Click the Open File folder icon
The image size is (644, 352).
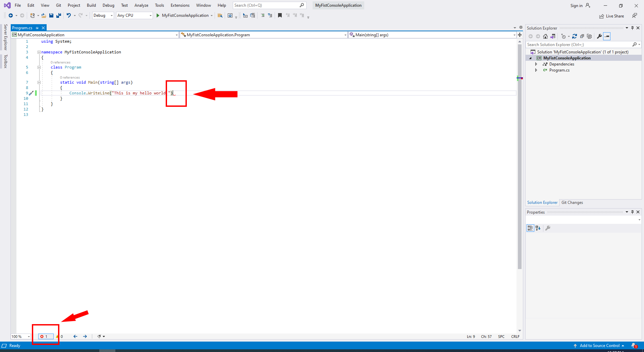click(x=44, y=15)
